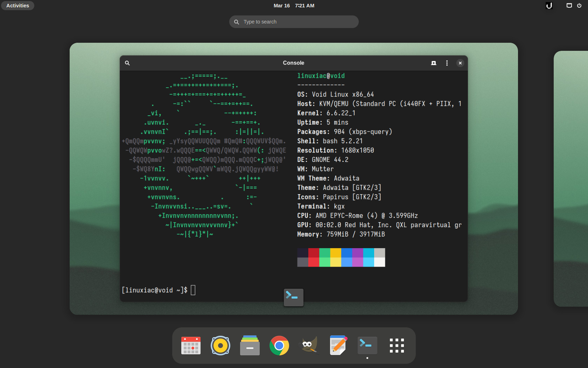Select the Console window thumbnail
This screenshot has height=368, width=588.
point(294,178)
